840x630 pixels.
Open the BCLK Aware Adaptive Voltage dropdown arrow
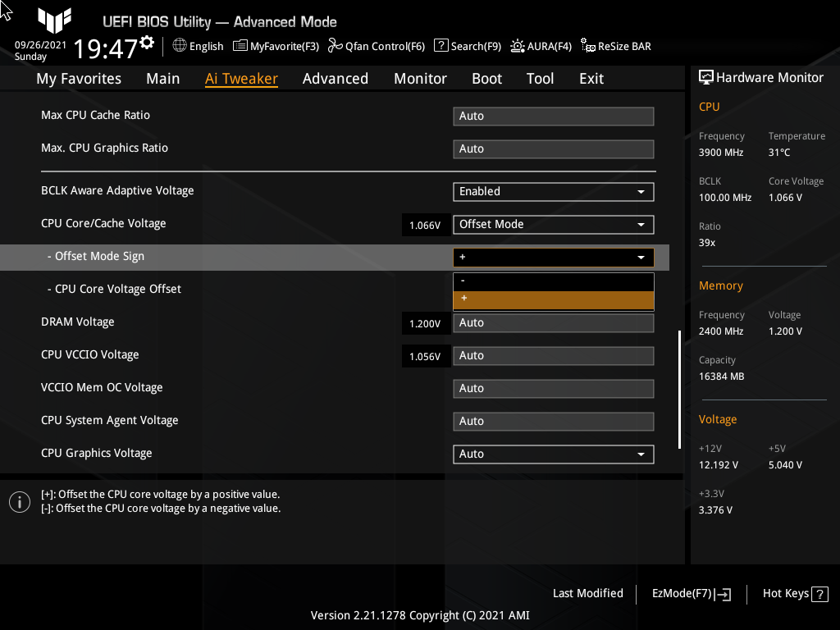[641, 191]
